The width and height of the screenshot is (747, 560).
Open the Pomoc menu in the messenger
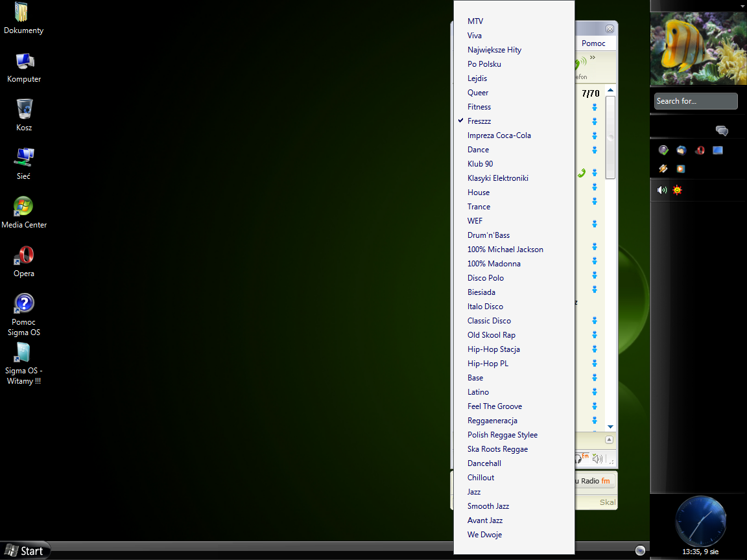pos(593,43)
